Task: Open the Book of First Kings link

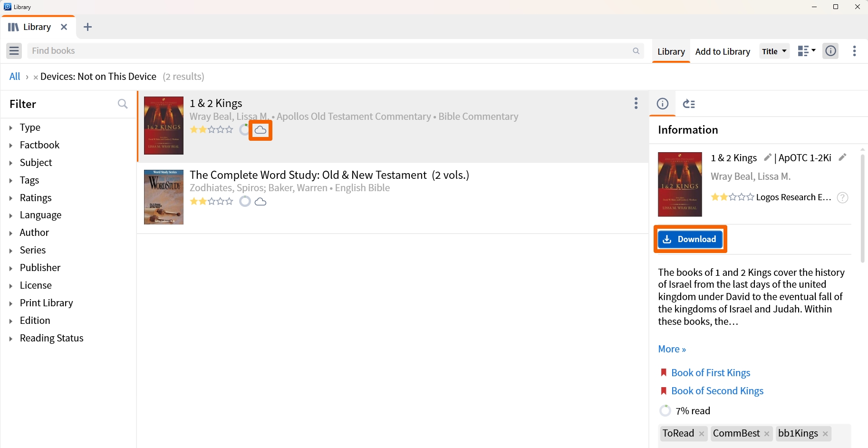Action: point(711,373)
